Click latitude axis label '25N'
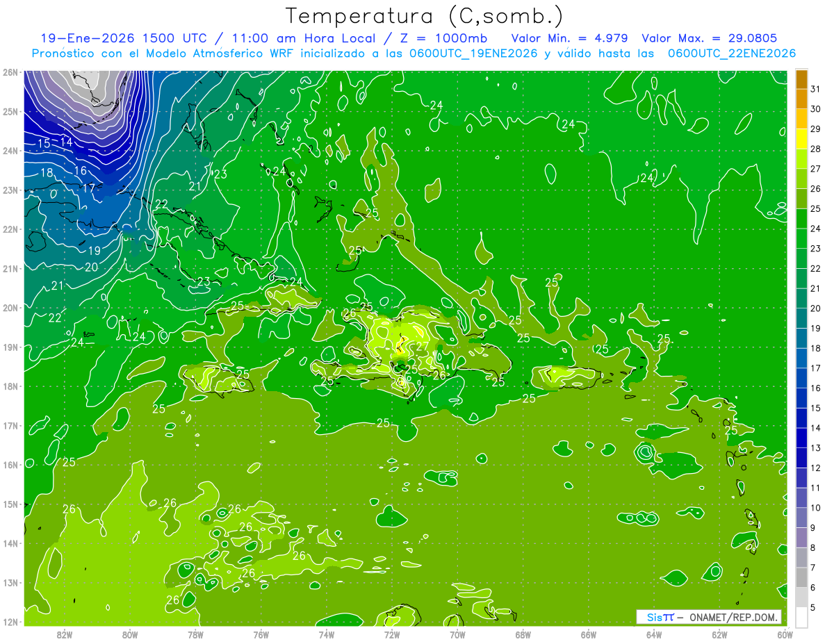This screenshot has width=834, height=644. coord(10,111)
